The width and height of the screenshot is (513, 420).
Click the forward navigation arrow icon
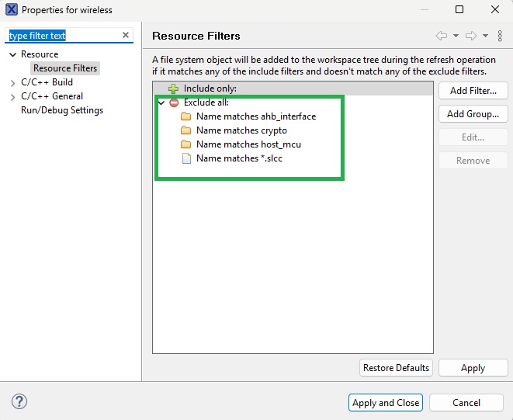coord(471,36)
